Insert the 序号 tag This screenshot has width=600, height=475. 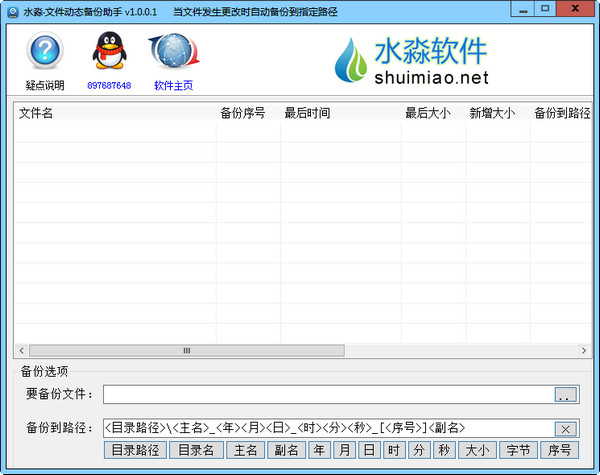click(x=559, y=450)
